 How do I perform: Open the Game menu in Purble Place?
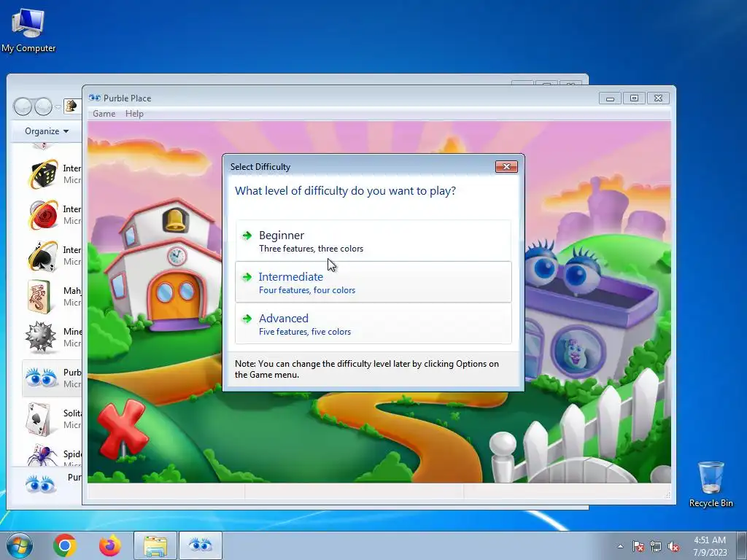104,114
